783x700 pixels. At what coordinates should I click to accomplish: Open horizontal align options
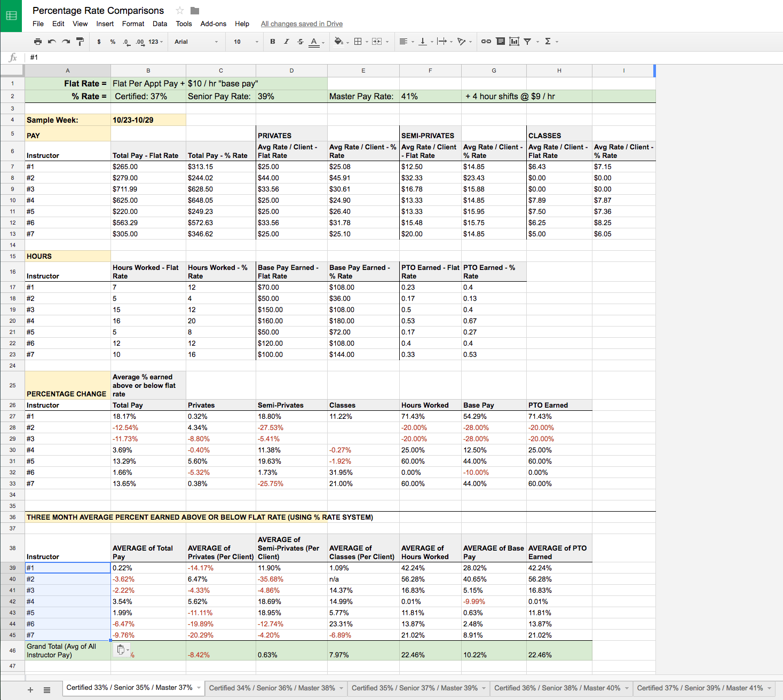(x=406, y=42)
